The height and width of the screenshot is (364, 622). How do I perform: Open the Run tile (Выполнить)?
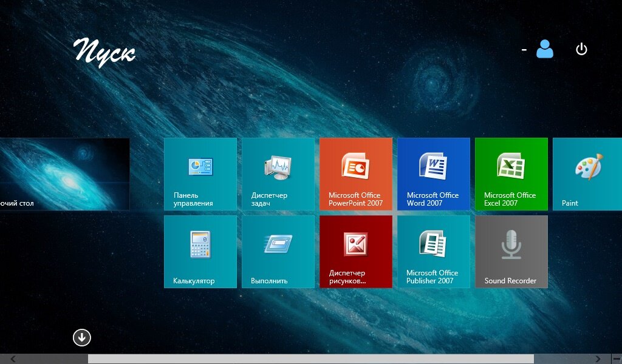click(x=278, y=252)
